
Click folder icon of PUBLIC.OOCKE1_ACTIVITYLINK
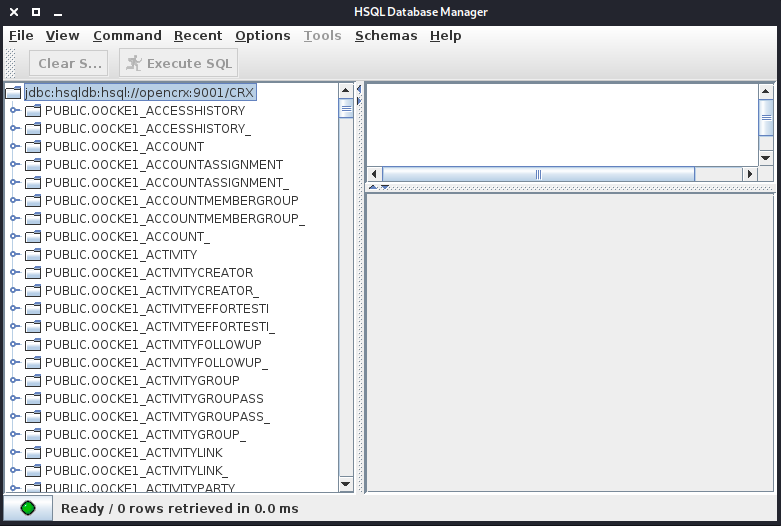[33, 452]
